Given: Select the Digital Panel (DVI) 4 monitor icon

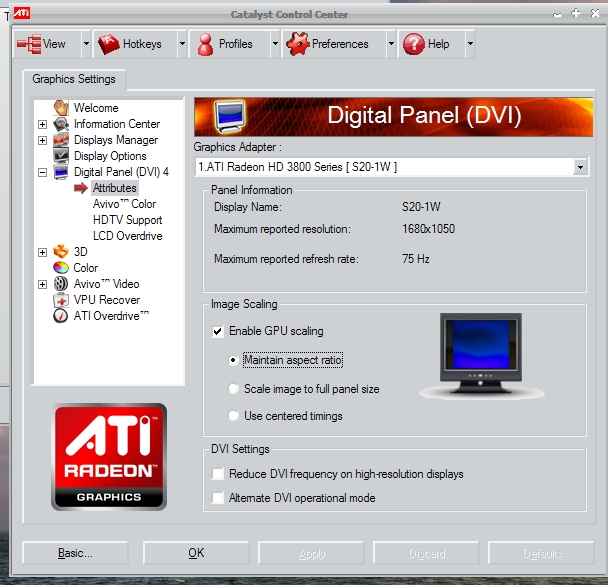Looking at the screenshot, I should 61,172.
